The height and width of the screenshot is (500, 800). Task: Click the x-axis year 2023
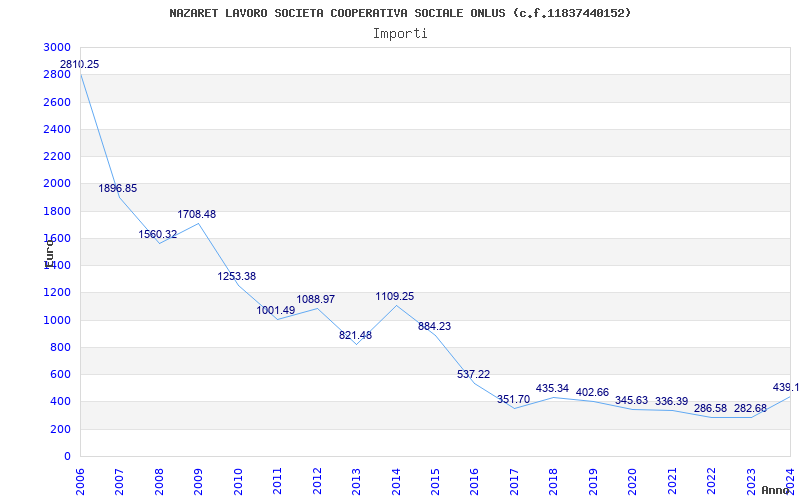752,482
